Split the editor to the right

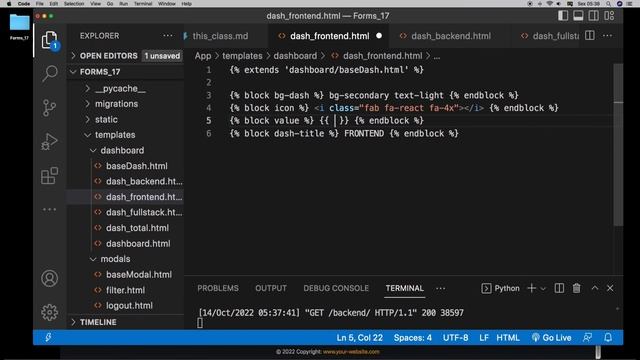pyautogui.click(x=589, y=36)
